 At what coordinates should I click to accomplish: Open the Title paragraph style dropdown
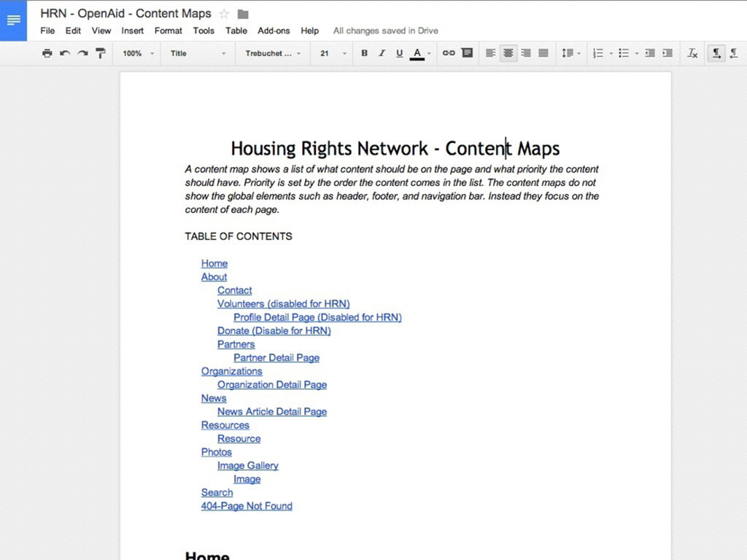click(x=198, y=53)
